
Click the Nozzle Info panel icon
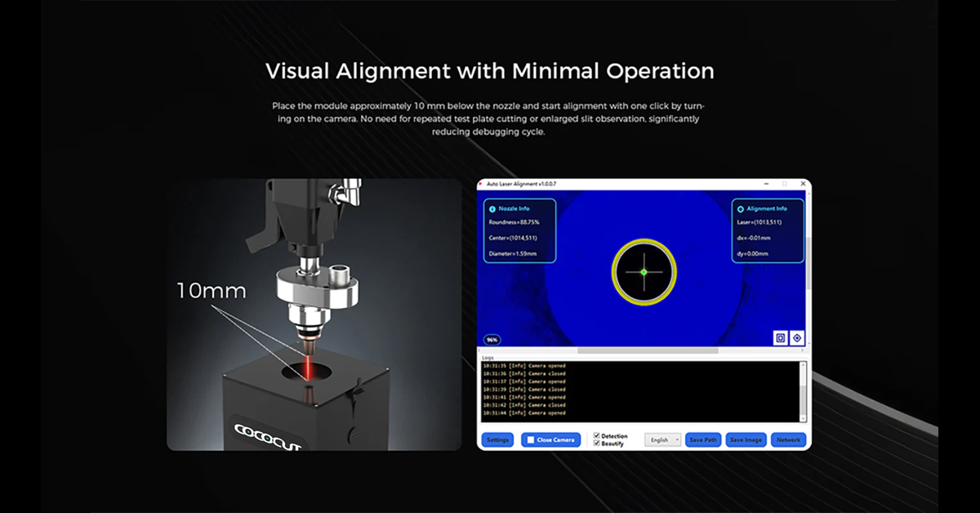(492, 209)
